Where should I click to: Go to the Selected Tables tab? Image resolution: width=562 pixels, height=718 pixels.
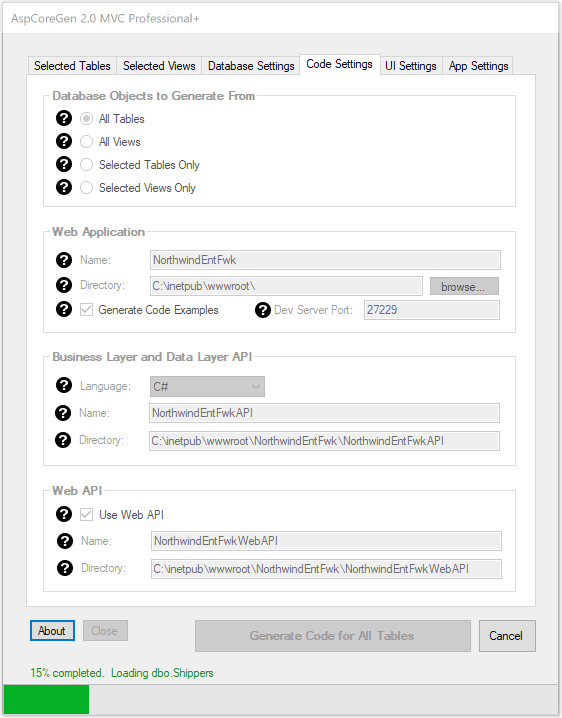pyautogui.click(x=72, y=66)
